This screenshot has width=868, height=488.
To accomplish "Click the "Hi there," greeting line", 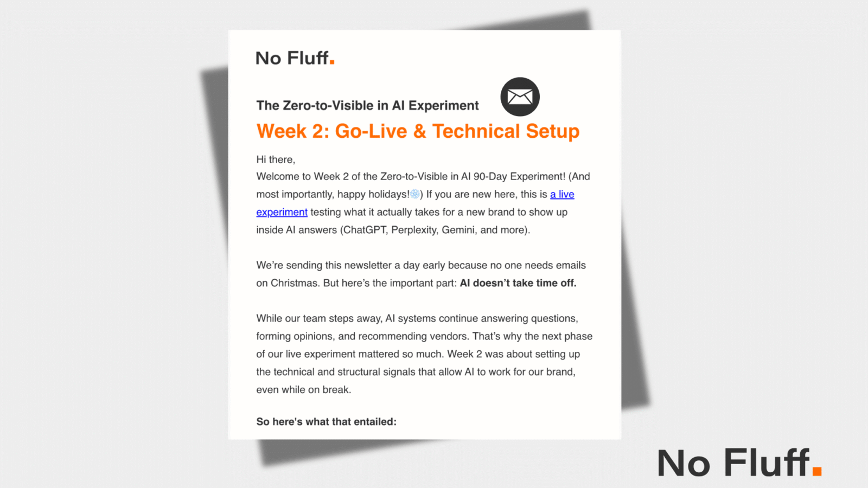I will [276, 159].
